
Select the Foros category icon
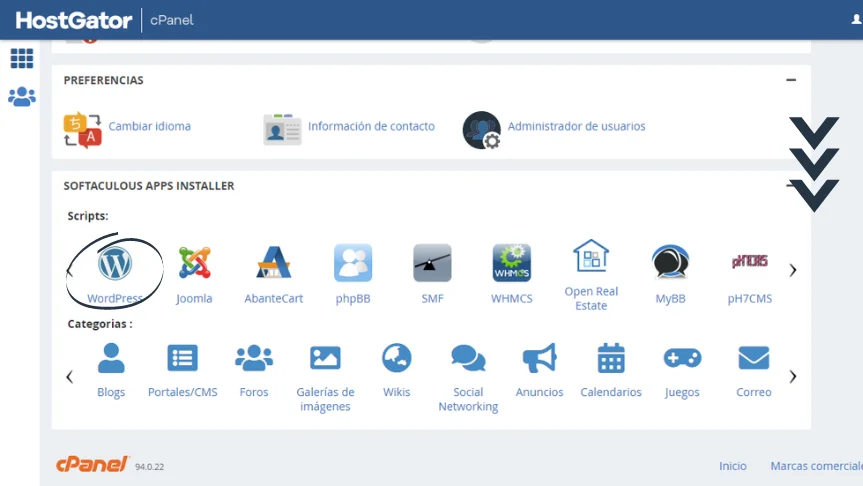254,358
